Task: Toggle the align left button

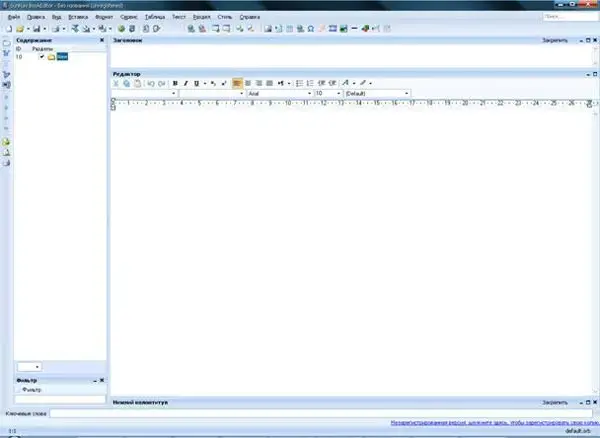Action: click(237, 83)
